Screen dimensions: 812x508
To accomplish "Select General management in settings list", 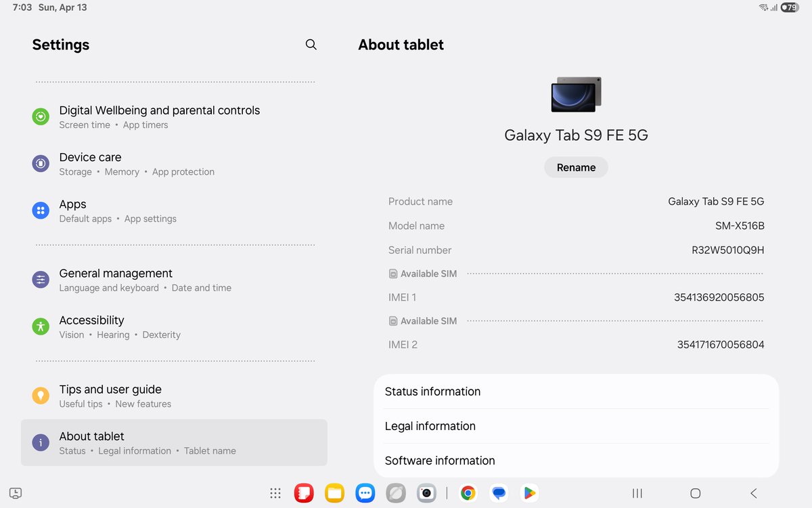I will [x=175, y=280].
